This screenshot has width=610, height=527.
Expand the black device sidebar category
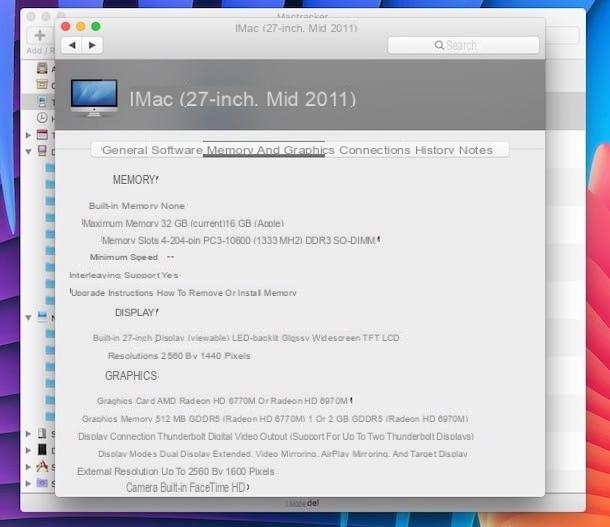28,450
